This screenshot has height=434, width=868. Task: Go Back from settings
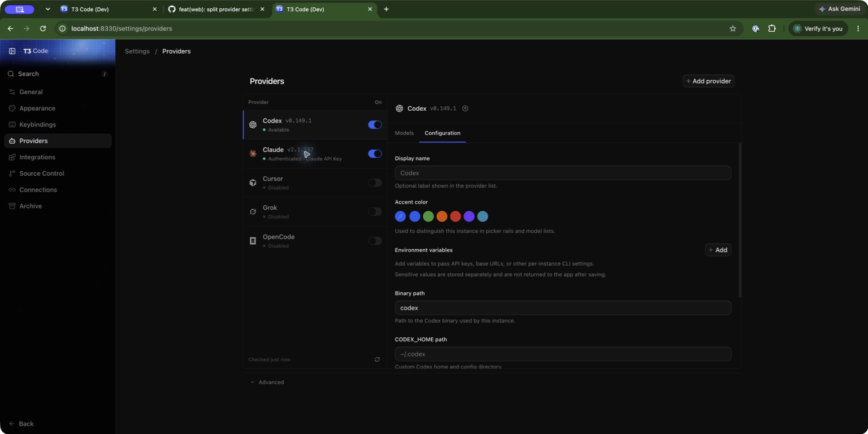pos(21,424)
